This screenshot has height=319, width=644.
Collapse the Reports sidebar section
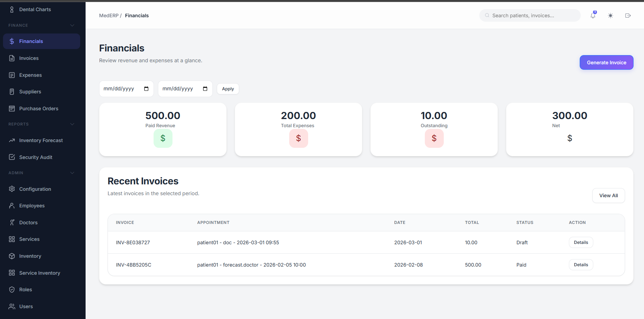tap(72, 124)
